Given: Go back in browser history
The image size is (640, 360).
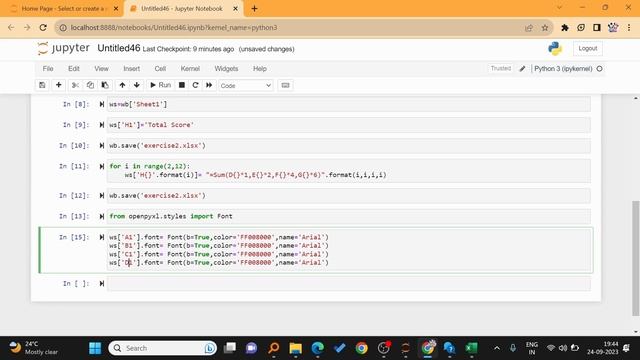Looking at the screenshot, I should pyautogui.click(x=11, y=27).
